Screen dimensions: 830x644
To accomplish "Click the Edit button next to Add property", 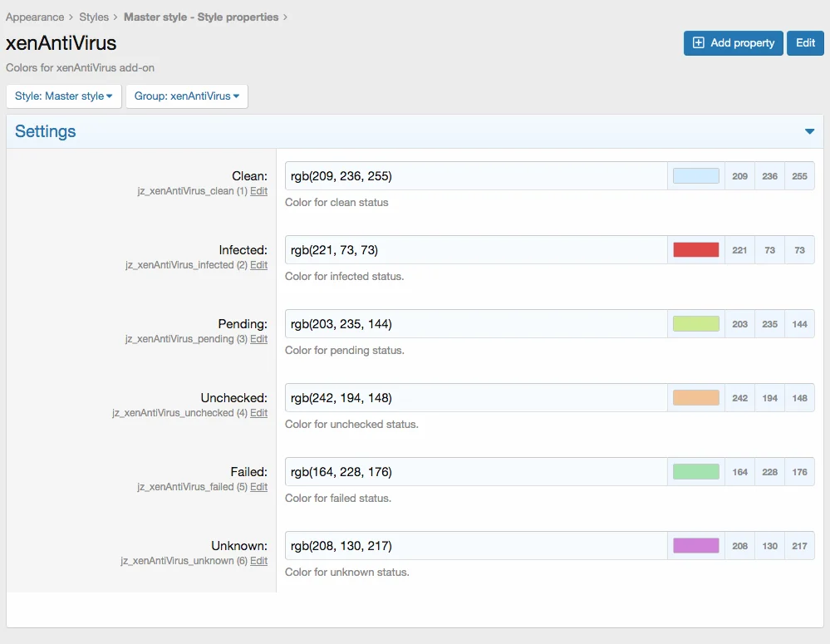I will click(x=805, y=43).
